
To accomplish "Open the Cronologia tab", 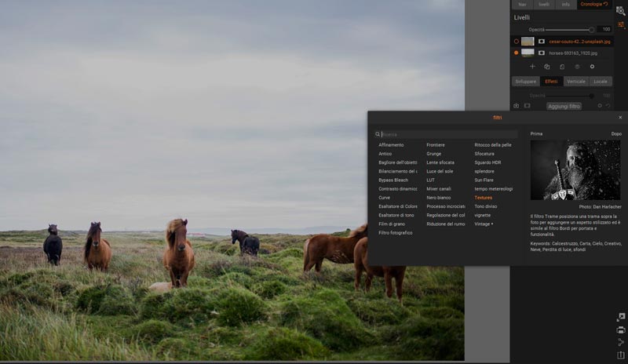I will [594, 5].
